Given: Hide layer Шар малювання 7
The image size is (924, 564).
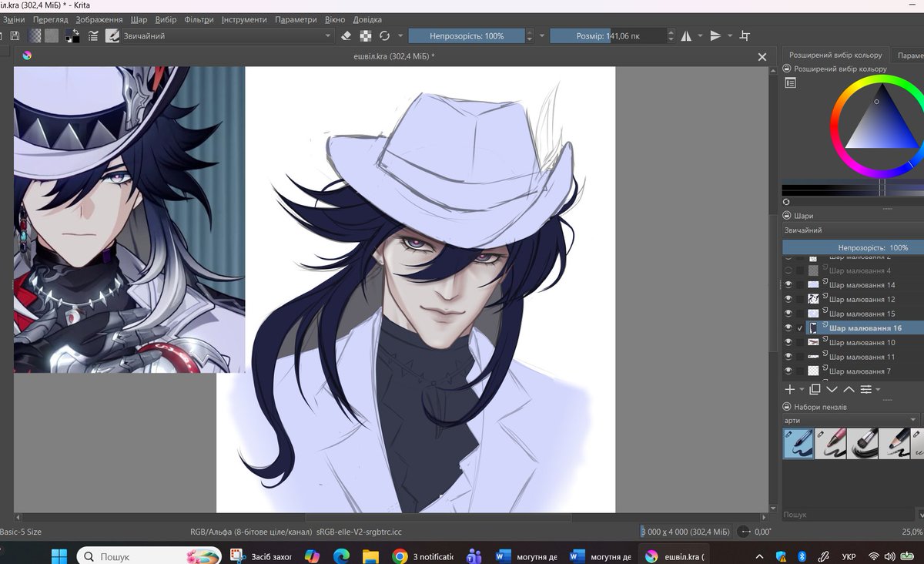Looking at the screenshot, I should coord(788,371).
